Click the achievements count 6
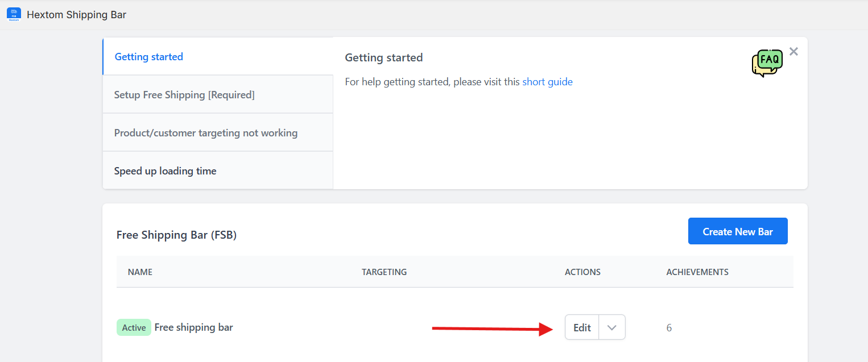Viewport: 868px width, 362px height. 669,328
